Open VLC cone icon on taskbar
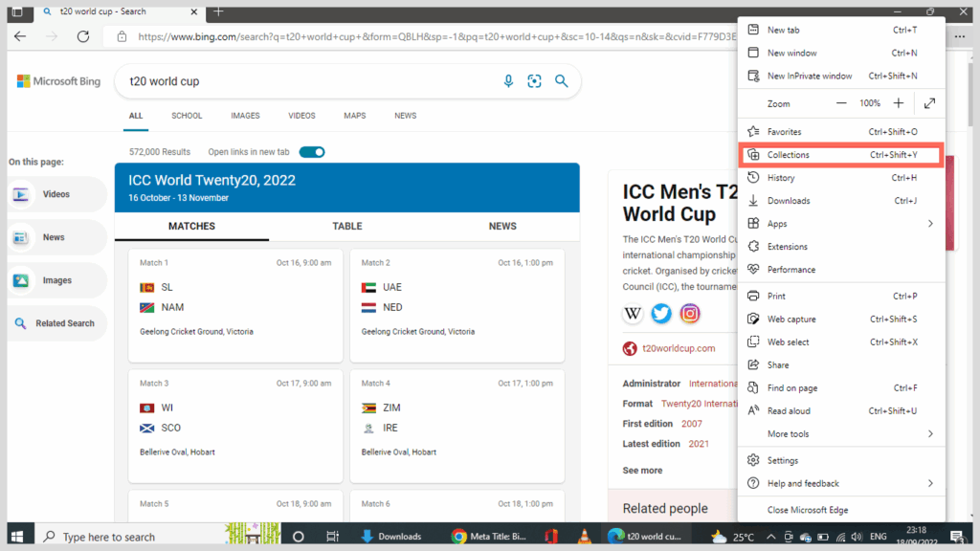Image resolution: width=980 pixels, height=551 pixels. (x=585, y=537)
